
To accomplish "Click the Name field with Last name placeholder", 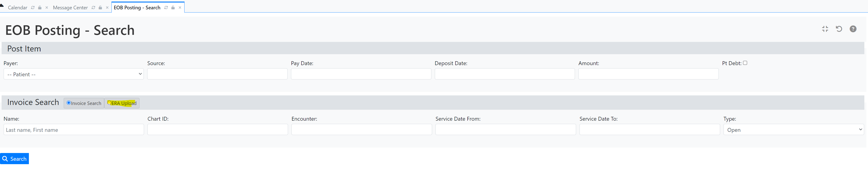I will [73, 130].
